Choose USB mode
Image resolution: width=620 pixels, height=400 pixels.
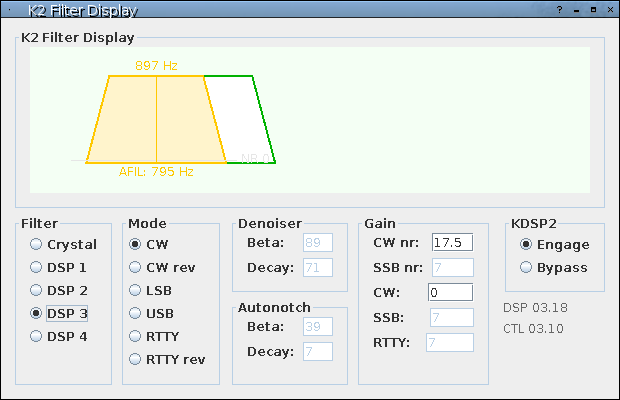(x=135, y=313)
